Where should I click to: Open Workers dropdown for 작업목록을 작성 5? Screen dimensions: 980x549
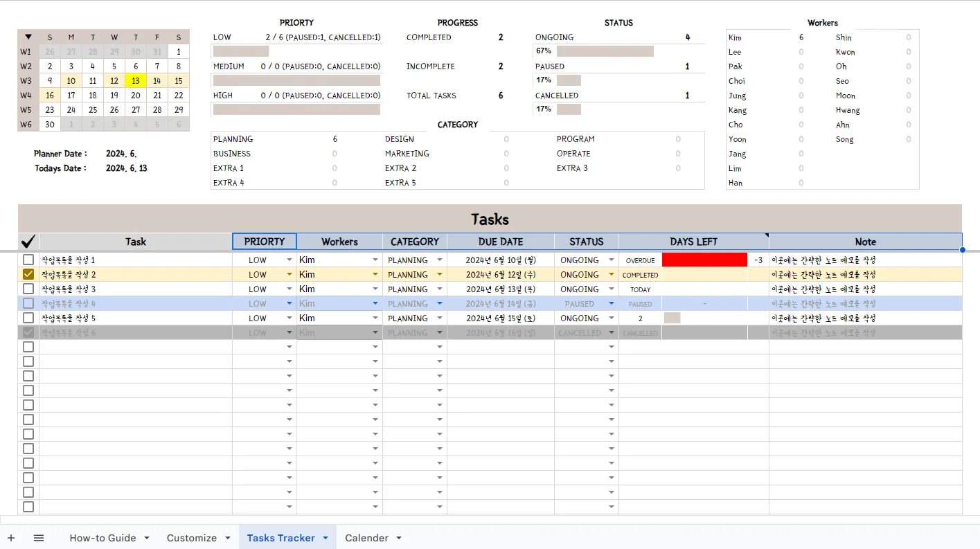coord(375,318)
